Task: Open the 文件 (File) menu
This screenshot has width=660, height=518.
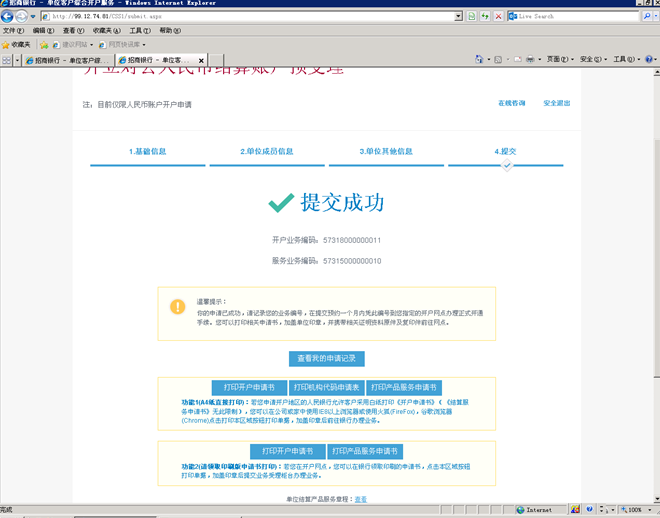Action: point(13,31)
